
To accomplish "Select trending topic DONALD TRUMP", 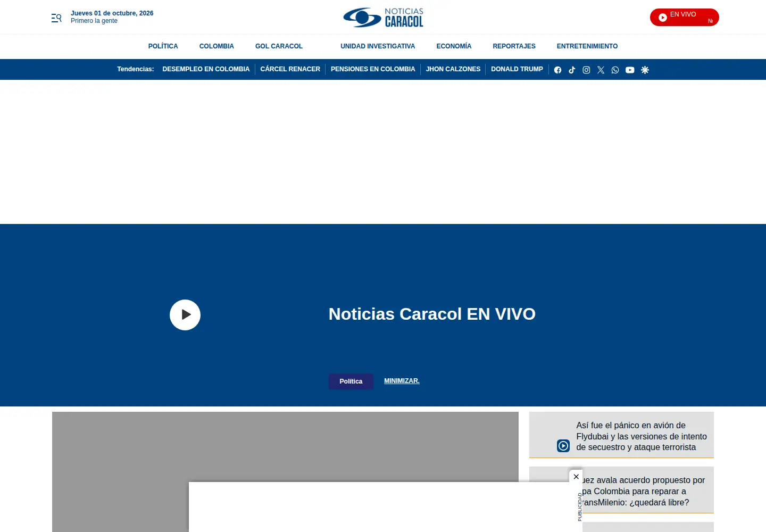I will point(517,69).
